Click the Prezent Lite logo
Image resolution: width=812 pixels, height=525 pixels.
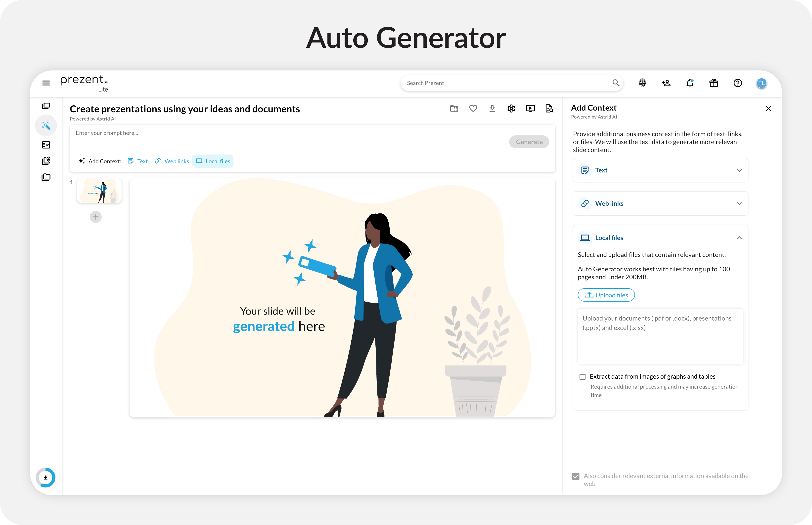pyautogui.click(x=84, y=83)
